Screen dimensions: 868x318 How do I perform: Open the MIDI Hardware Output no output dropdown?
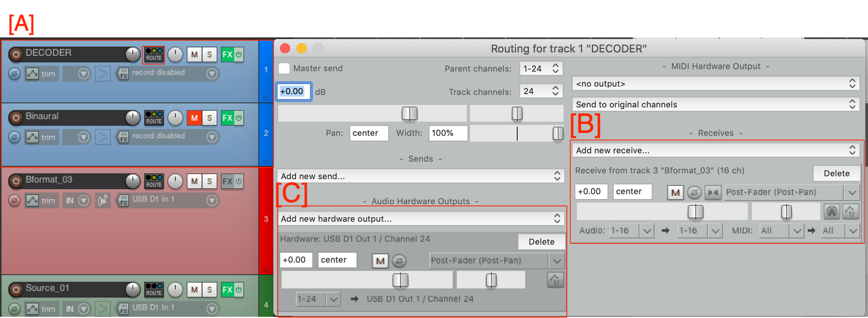716,84
